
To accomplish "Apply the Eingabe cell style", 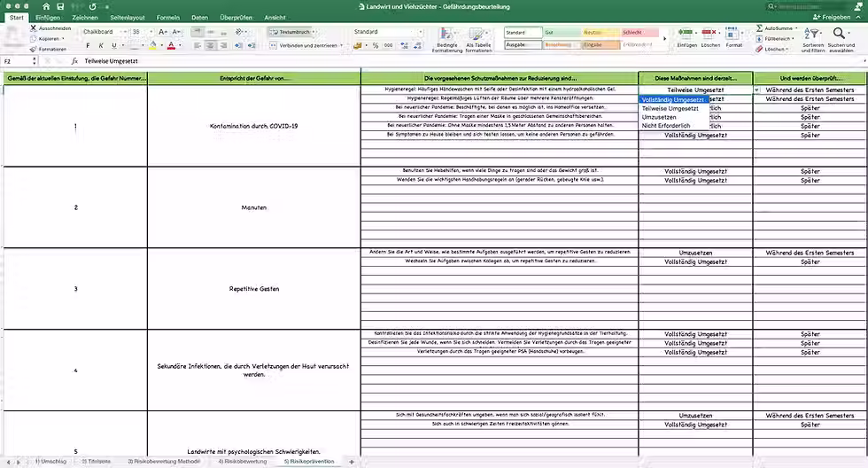I will point(601,45).
